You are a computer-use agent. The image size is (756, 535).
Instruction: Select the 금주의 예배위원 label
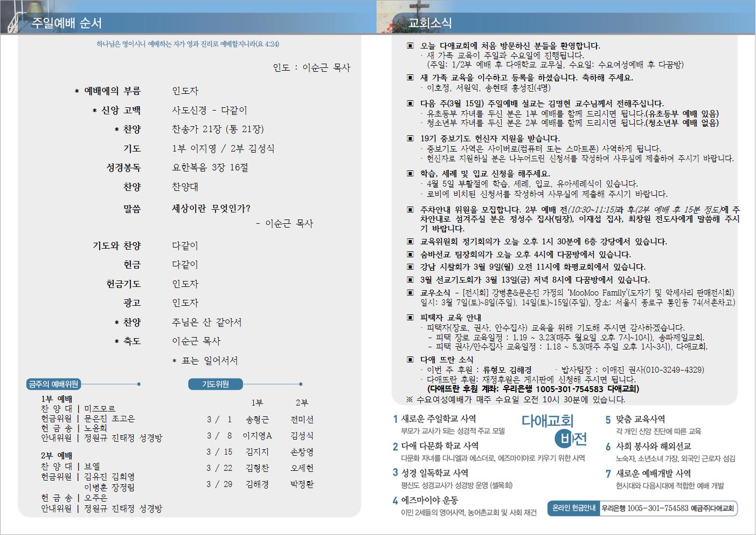53,384
